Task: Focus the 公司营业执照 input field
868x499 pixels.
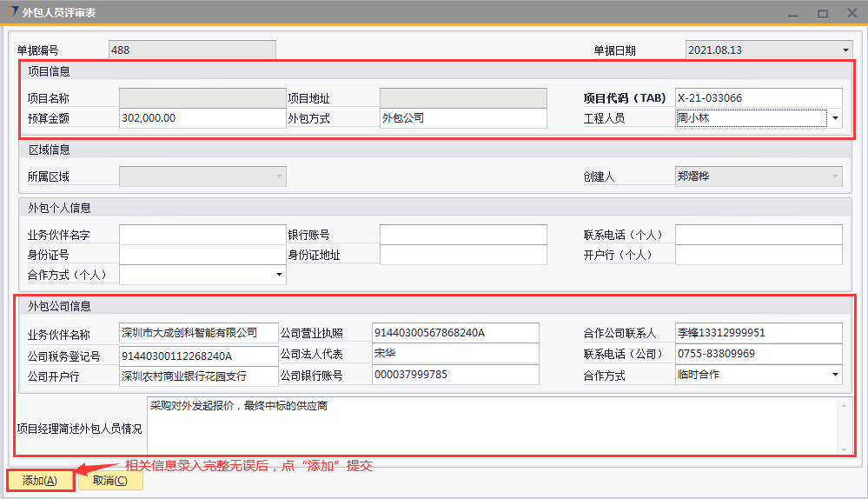Action: 454,333
